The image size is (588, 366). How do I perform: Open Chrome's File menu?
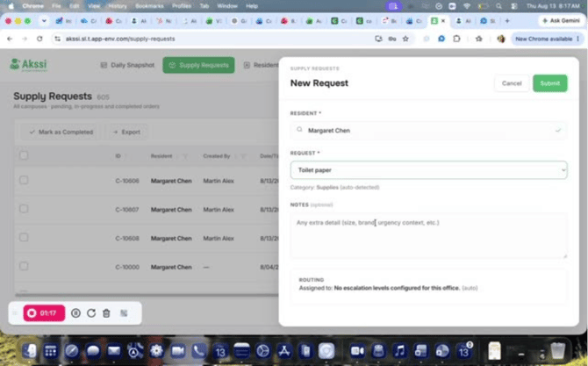[x=56, y=6]
